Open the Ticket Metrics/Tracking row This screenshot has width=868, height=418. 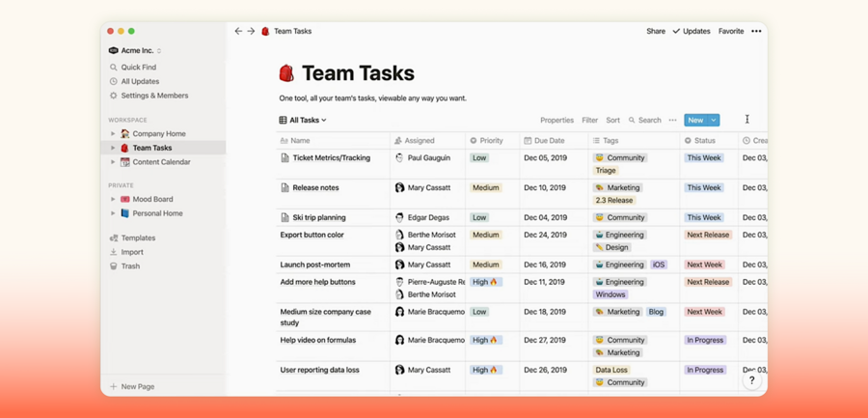tap(331, 157)
